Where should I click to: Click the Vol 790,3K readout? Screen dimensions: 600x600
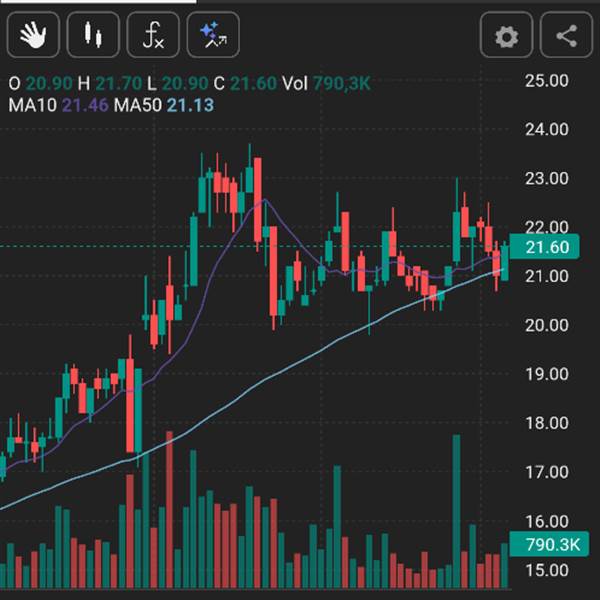(x=326, y=83)
